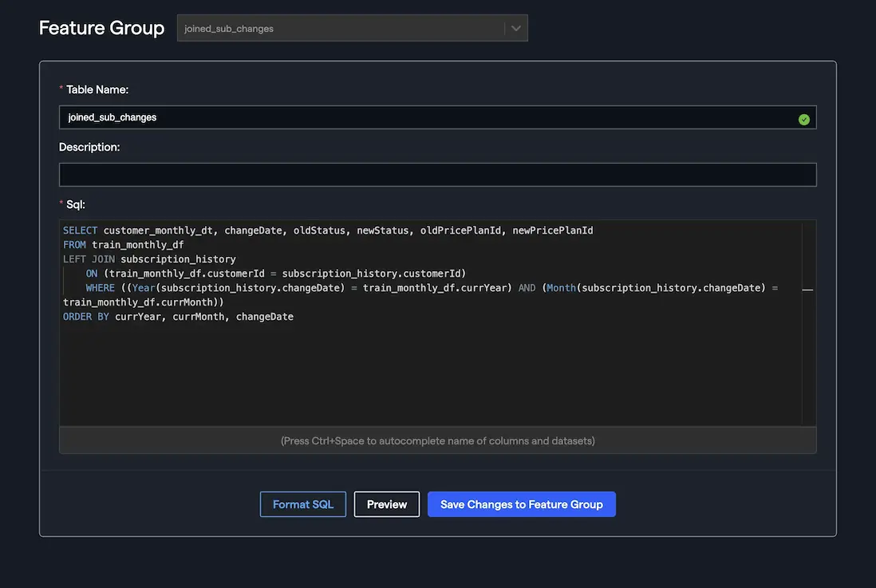Viewport: 876px width, 588px height.
Task: Place cursor on the SELECT keyword
Action: [80, 231]
